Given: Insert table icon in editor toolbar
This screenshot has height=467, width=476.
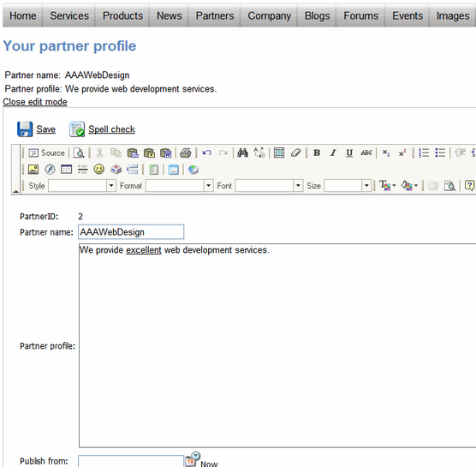Looking at the screenshot, I should [x=66, y=170].
